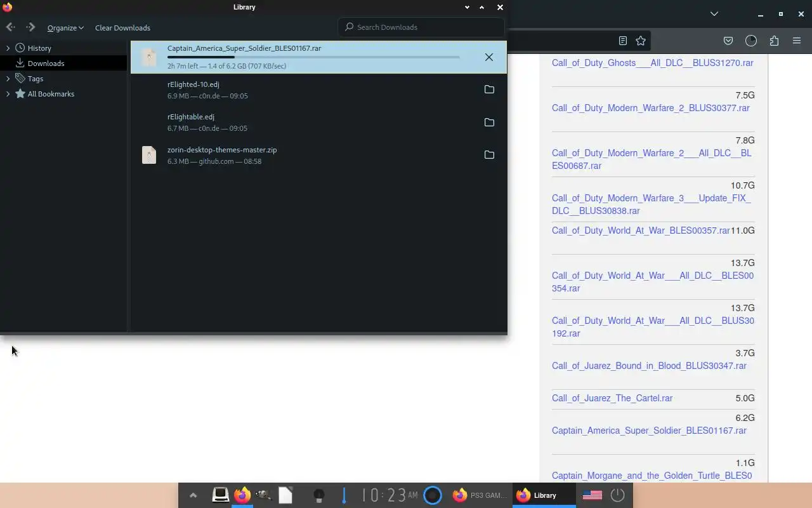Open the list all tabs dropdown

[x=714, y=13]
